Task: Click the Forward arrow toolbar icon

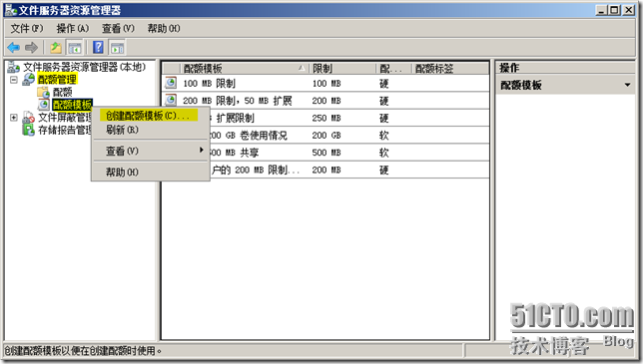Action: [x=31, y=48]
